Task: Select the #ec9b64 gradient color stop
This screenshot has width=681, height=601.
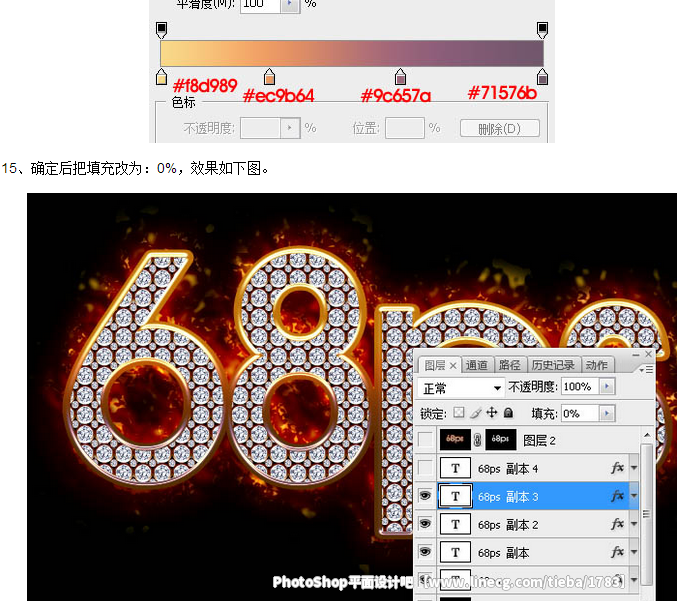Action: (x=269, y=78)
